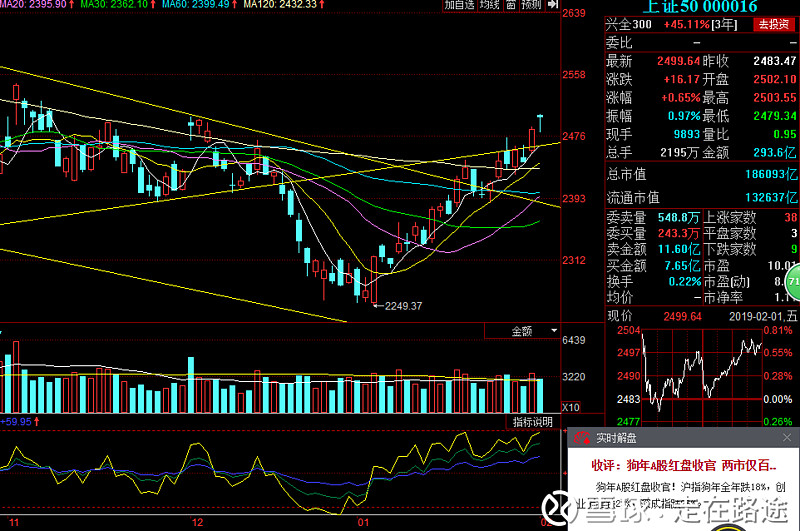Click the 总手 2195万 value
The image size is (800, 531).
pos(678,153)
